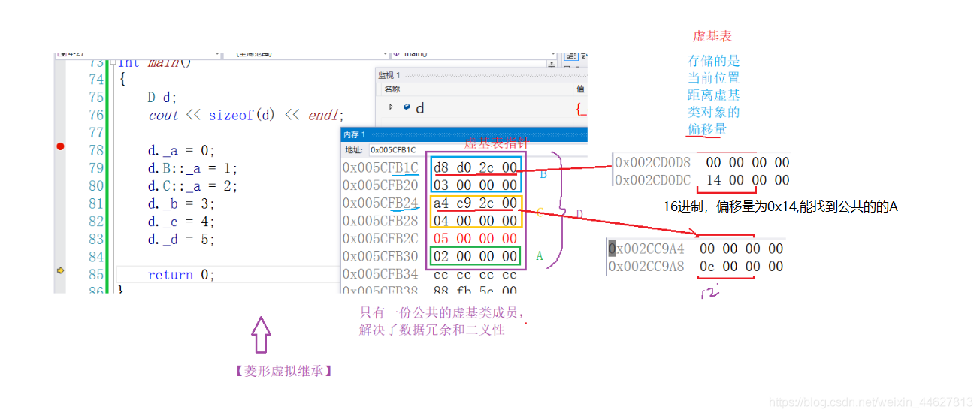This screenshot has height=416, width=980.
Task: Click the yellow current-statement arrow at line 85
Action: [x=61, y=270]
